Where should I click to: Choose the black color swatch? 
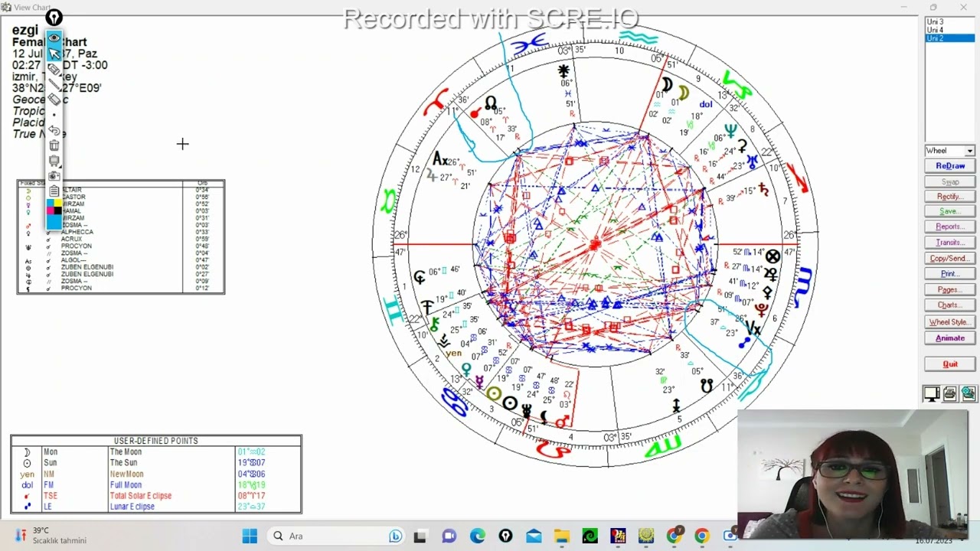(x=57, y=210)
